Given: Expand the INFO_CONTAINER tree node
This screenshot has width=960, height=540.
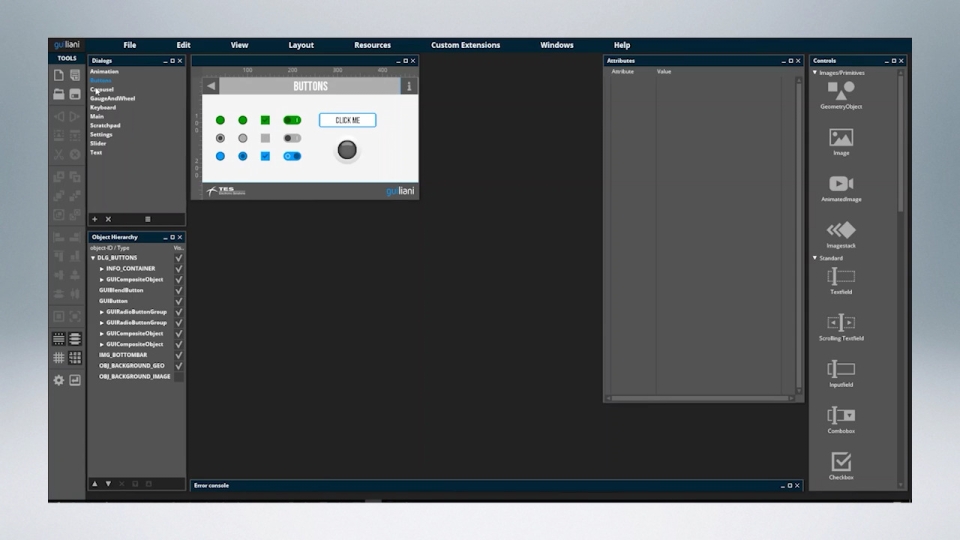Looking at the screenshot, I should (x=102, y=269).
